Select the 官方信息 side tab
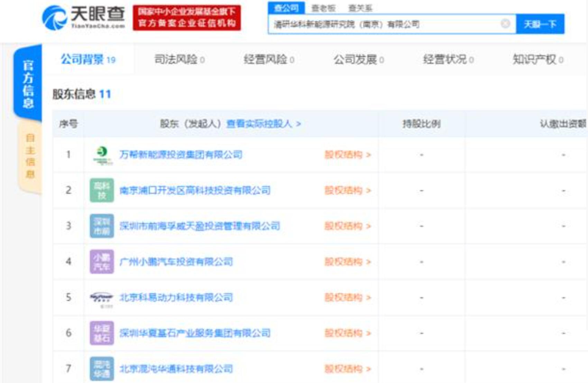Image resolution: width=588 pixels, height=383 pixels. click(x=28, y=84)
